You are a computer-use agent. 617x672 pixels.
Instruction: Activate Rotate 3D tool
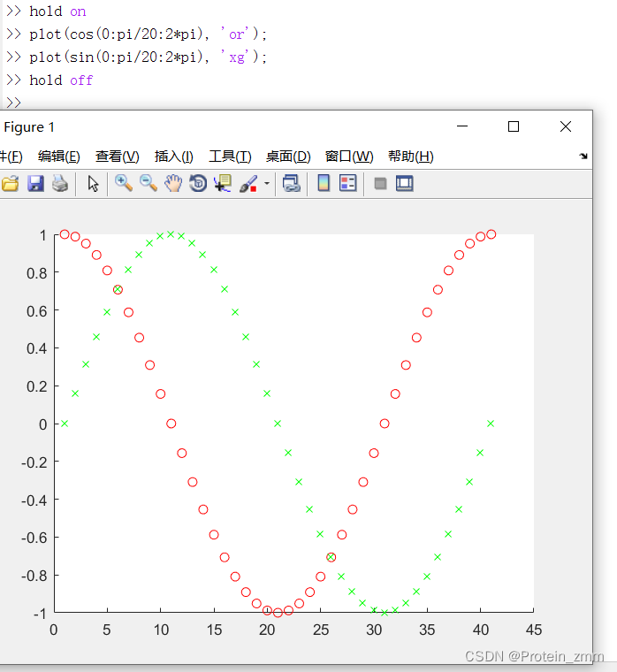tap(198, 183)
